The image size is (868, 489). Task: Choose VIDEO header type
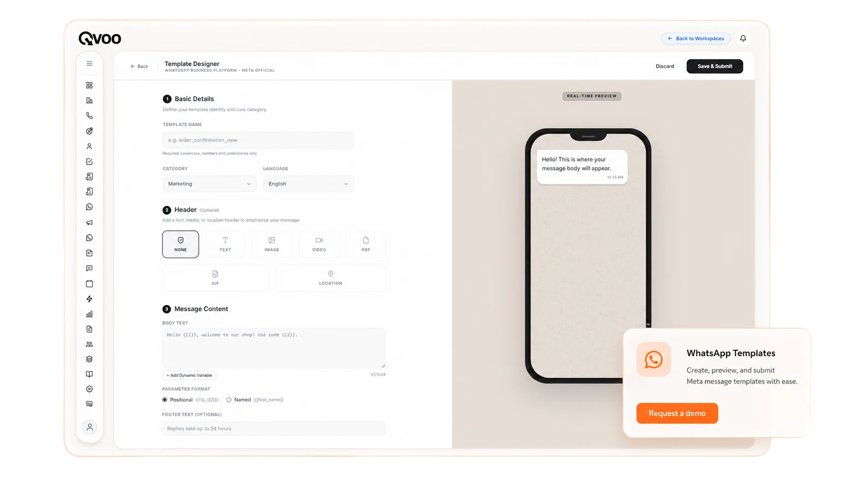[x=319, y=244]
